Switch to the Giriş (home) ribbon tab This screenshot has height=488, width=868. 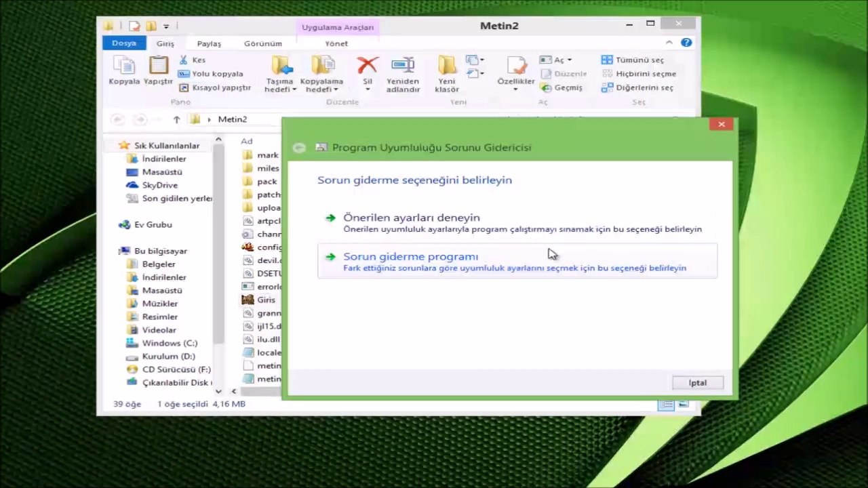click(x=165, y=43)
